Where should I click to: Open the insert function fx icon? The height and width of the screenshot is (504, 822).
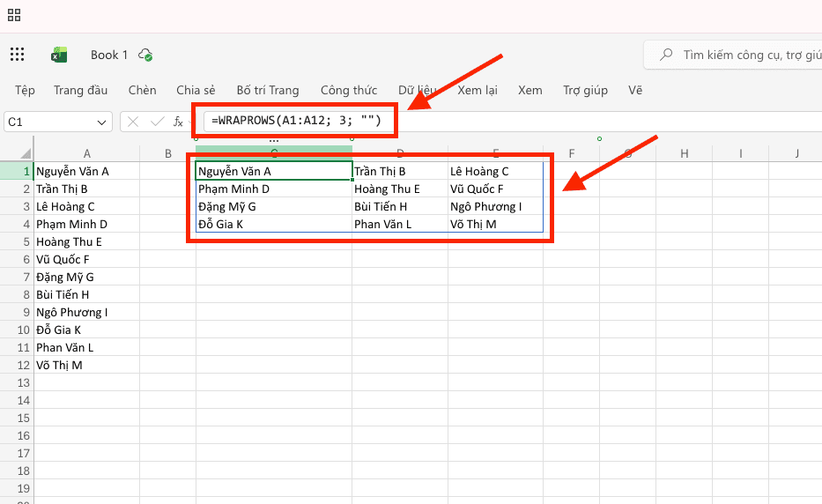178,122
